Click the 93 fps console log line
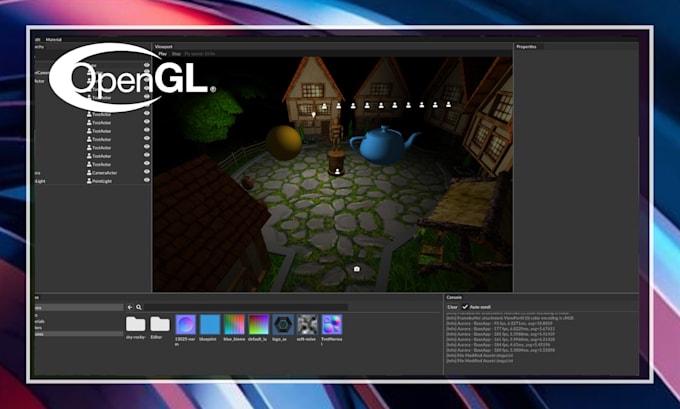The width and height of the screenshot is (680, 409). (x=499, y=323)
